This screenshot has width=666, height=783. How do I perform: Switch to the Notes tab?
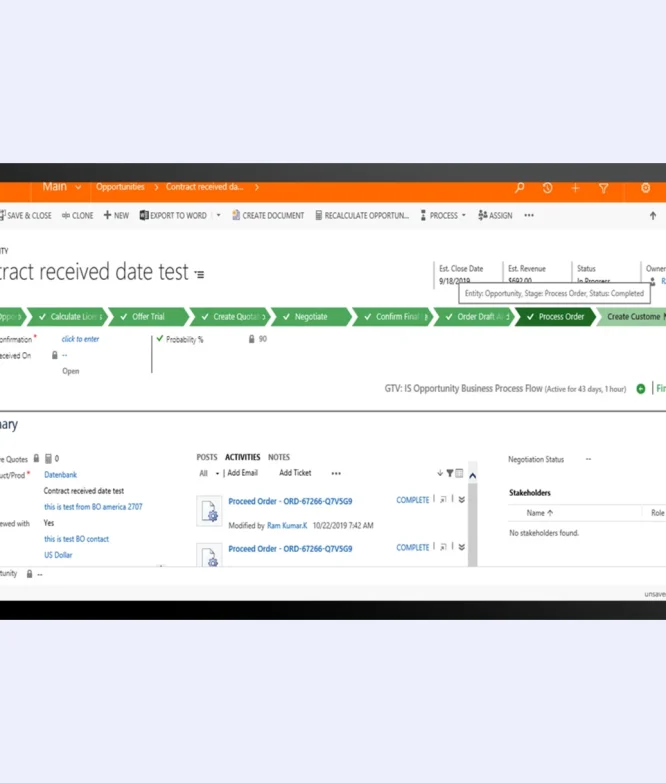pyautogui.click(x=279, y=457)
